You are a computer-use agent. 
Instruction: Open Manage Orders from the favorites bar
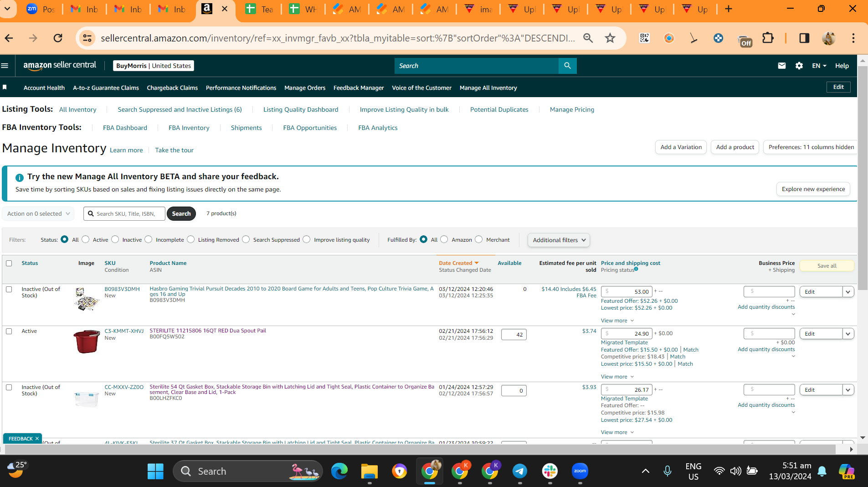click(x=305, y=88)
